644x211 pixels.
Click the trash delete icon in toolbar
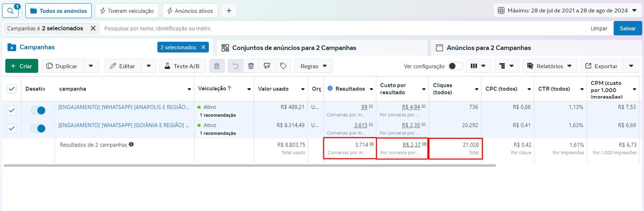251,66
